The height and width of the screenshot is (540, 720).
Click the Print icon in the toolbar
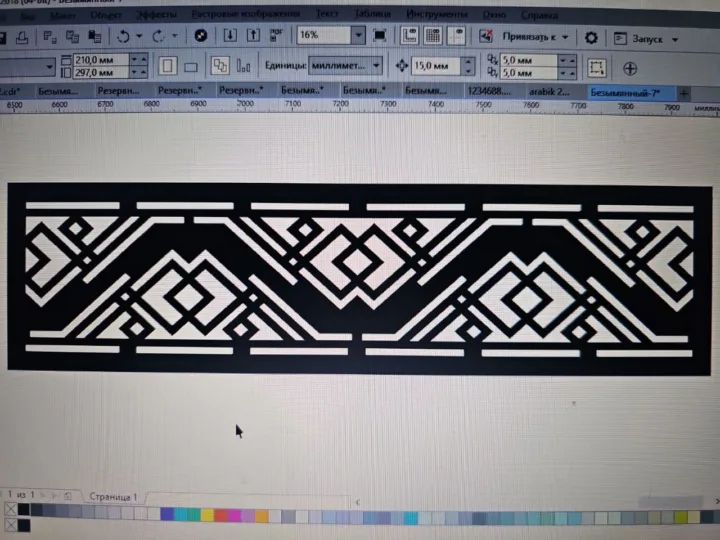pyautogui.click(x=22, y=37)
